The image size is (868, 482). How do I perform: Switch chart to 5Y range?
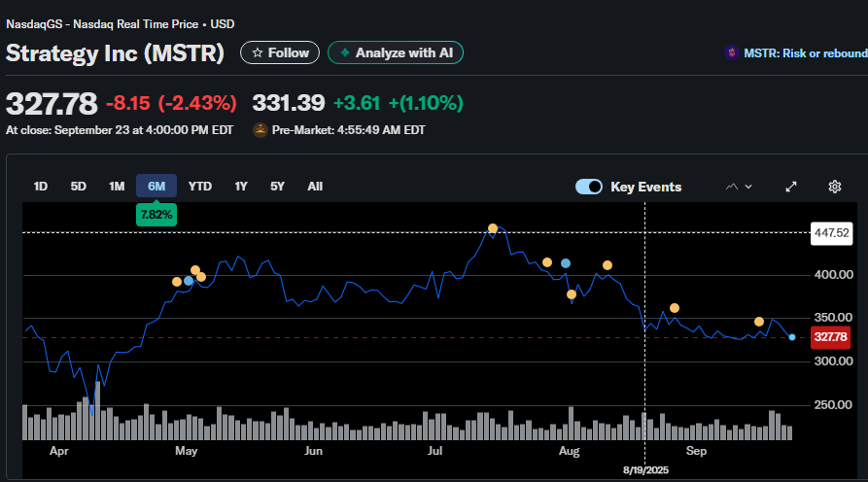(277, 187)
